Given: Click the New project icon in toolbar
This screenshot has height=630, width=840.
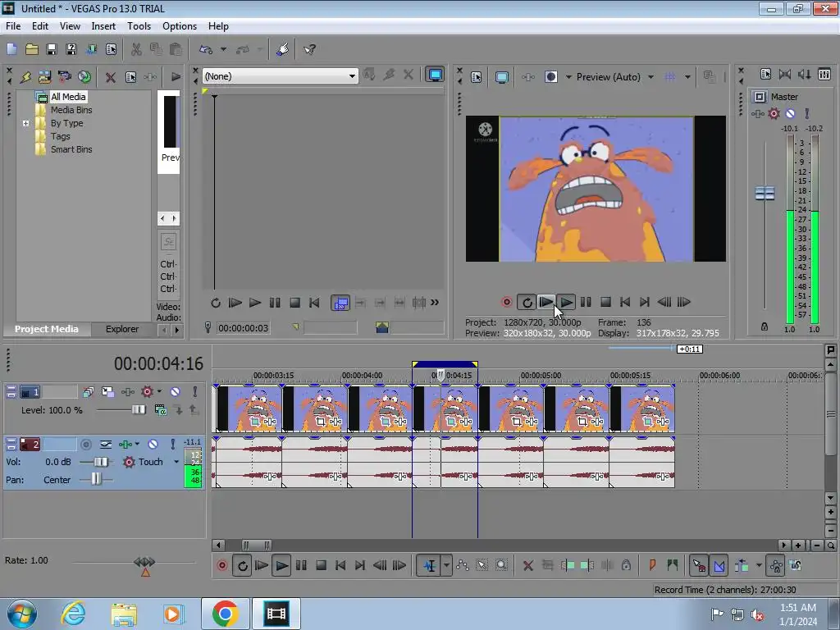Looking at the screenshot, I should [11, 49].
